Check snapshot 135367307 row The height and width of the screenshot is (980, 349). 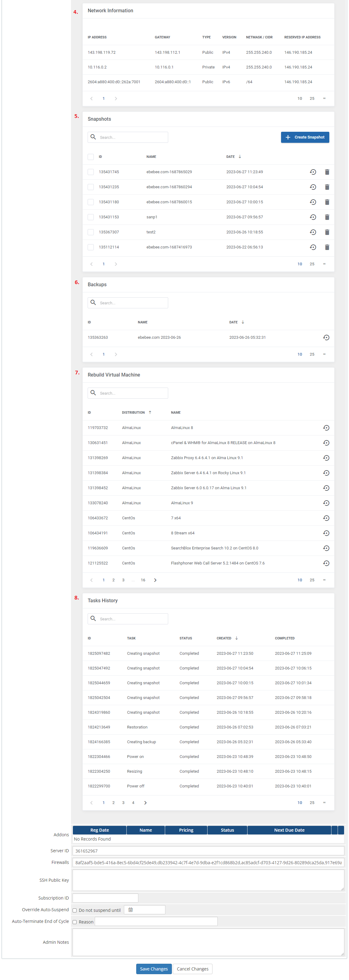[x=91, y=232]
